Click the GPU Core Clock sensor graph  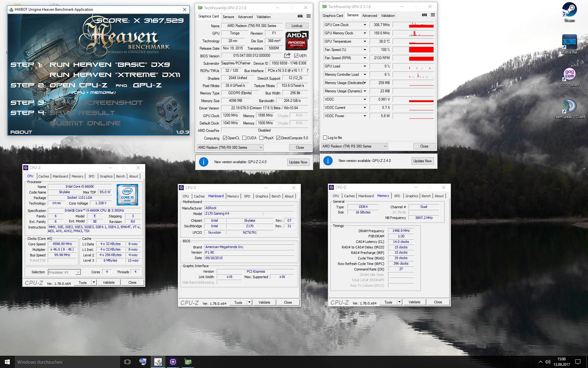[x=413, y=25]
